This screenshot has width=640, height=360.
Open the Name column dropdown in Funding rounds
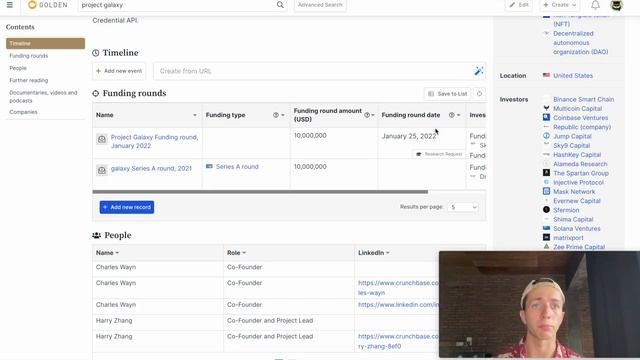tap(195, 115)
